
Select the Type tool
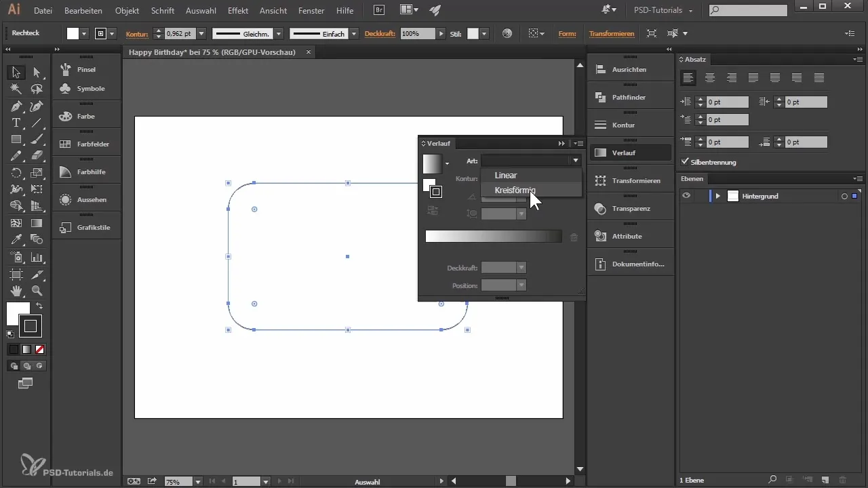coord(16,123)
